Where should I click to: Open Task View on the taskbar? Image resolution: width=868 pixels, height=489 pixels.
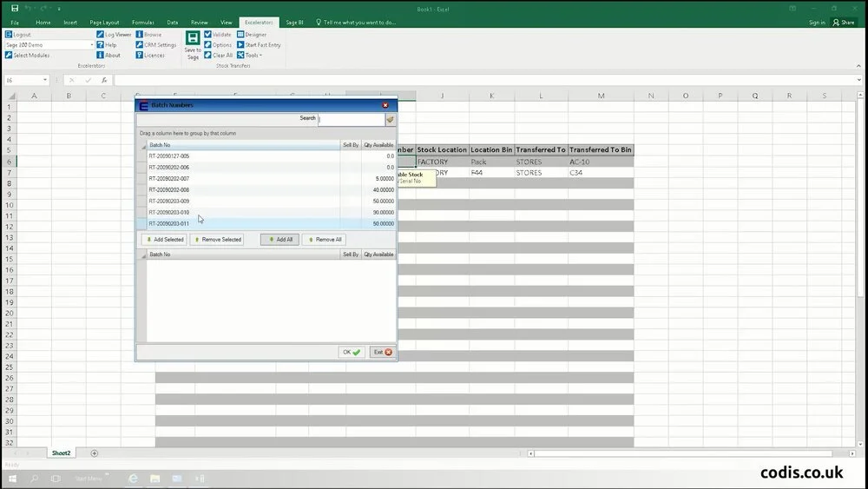(x=56, y=479)
